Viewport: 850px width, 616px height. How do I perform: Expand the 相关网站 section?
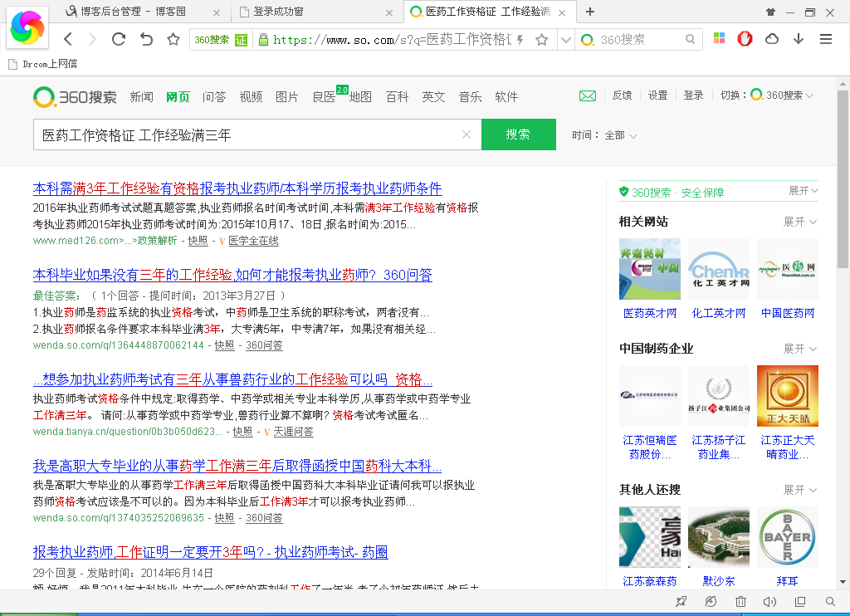[x=800, y=222]
